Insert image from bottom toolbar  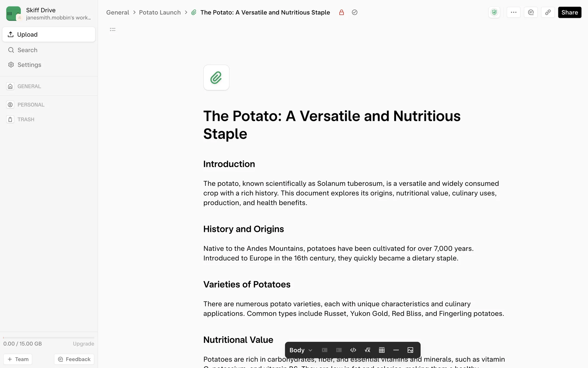coord(410,350)
